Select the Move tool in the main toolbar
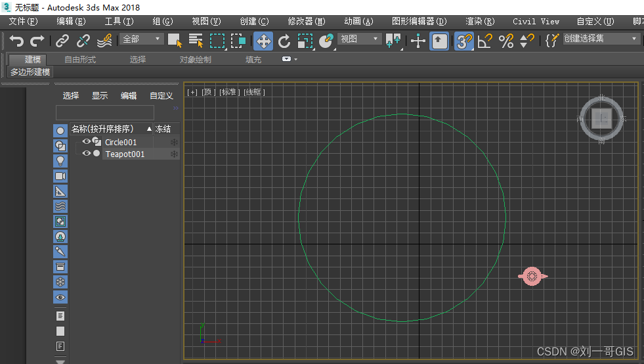Image resolution: width=644 pixels, height=364 pixels. click(x=263, y=41)
